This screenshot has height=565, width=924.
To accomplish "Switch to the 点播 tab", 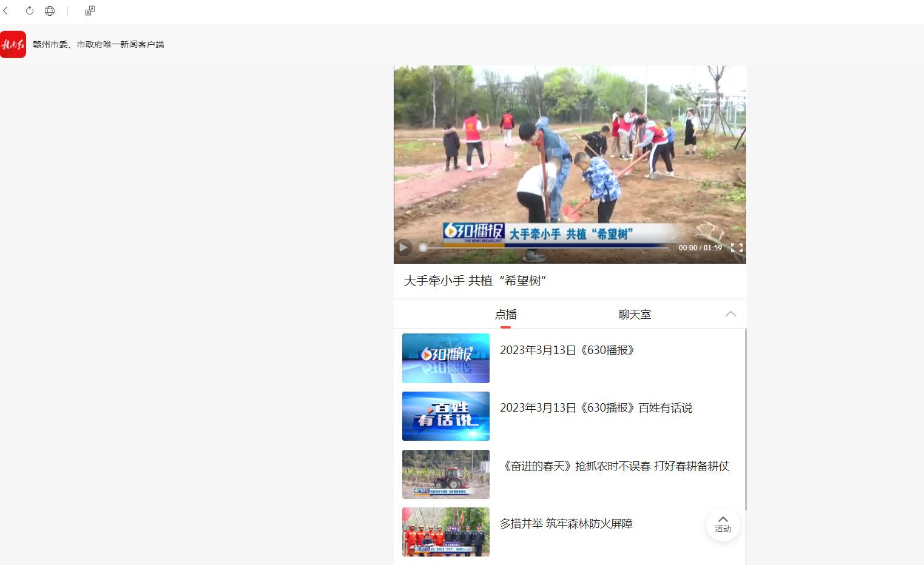I will [506, 315].
